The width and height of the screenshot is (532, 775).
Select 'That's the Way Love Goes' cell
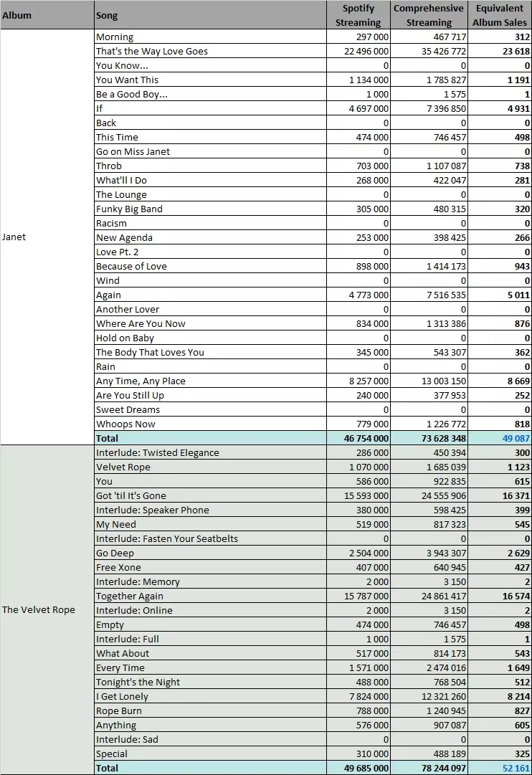pos(210,51)
